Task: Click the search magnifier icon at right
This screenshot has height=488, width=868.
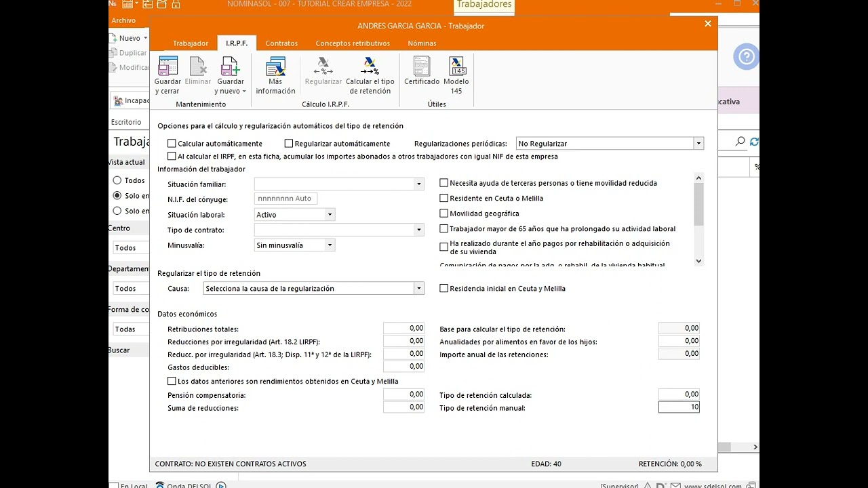Action: (740, 142)
